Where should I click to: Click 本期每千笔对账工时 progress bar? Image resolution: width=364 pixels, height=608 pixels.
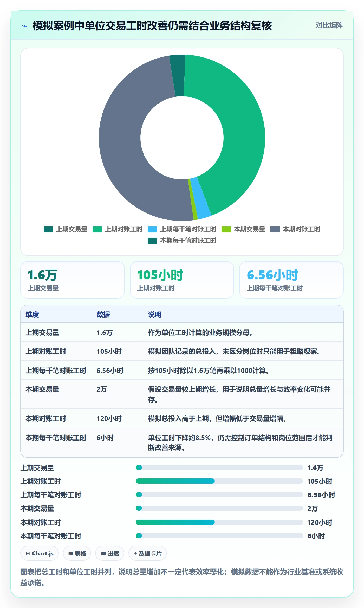pyautogui.click(x=219, y=536)
